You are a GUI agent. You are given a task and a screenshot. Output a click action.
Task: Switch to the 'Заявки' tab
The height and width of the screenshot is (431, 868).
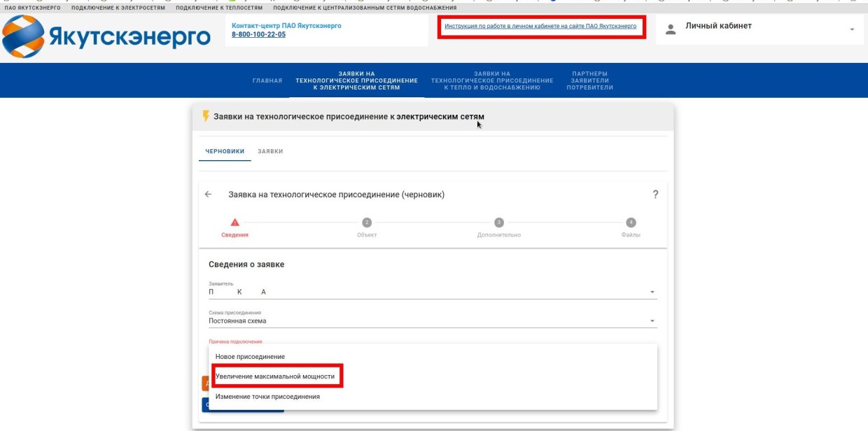(270, 151)
